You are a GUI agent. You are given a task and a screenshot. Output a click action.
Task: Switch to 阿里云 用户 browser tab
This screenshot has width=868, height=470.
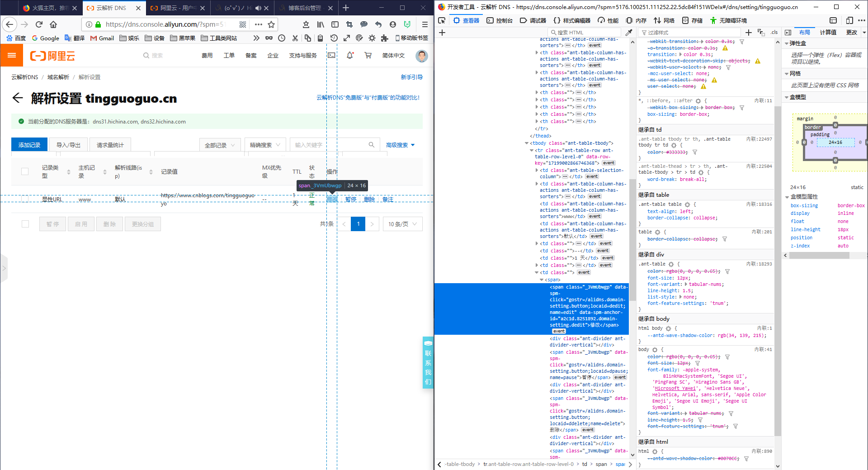tap(177, 8)
